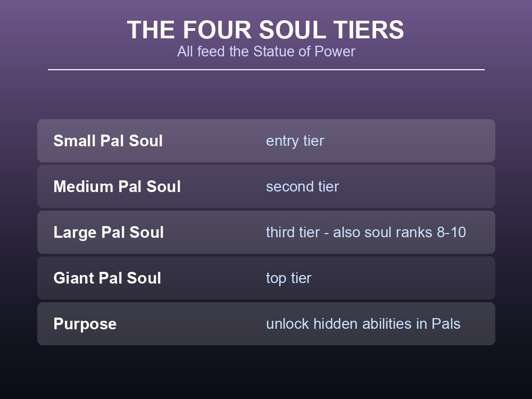Click the horizontal divider line under the subtitle
532x399 pixels.
(266, 70)
